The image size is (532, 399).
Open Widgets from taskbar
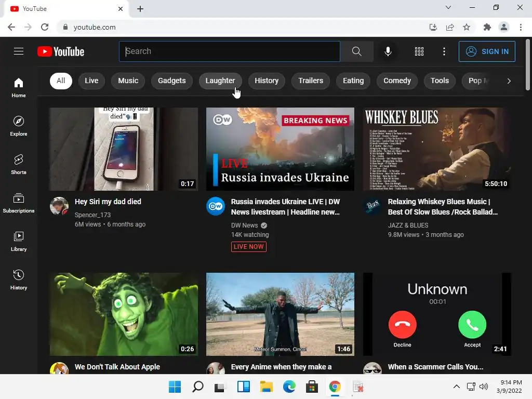(x=244, y=387)
